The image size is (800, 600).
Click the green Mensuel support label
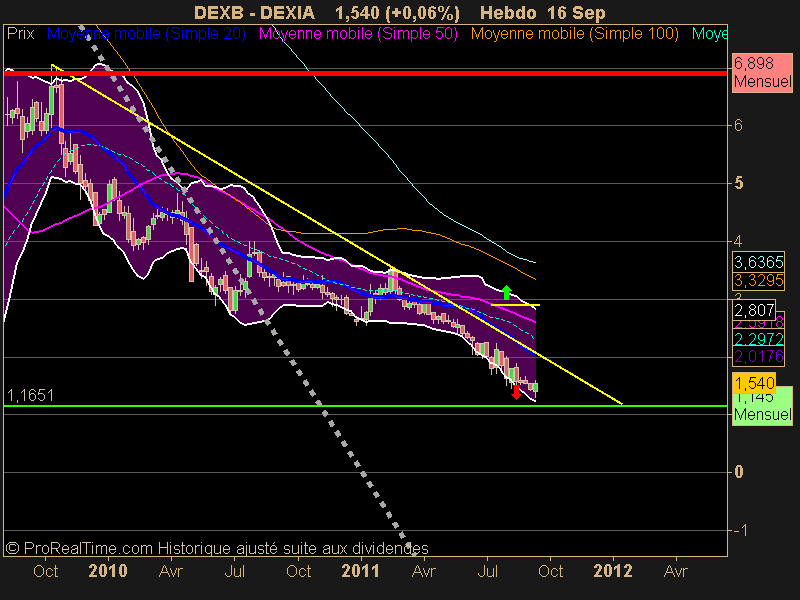763,408
